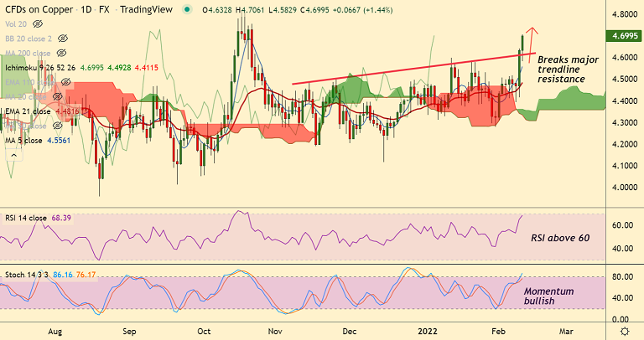This screenshot has width=644, height=340.
Task: Click the BB 20 close 2 label
Action: point(29,39)
